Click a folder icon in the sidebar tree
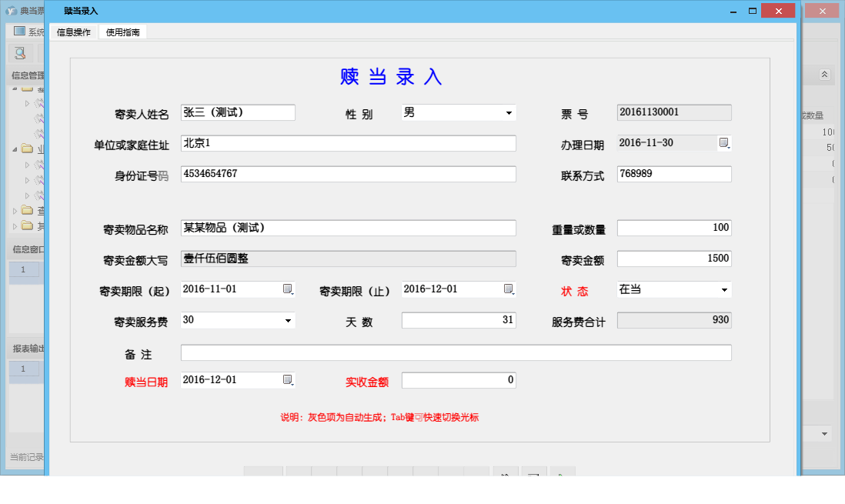This screenshot has width=845, height=504. point(25,149)
